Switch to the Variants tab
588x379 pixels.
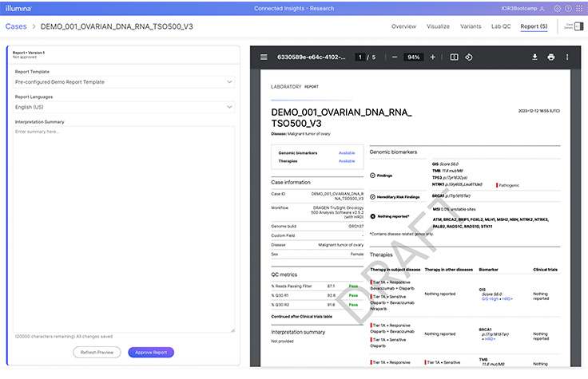[471, 26]
